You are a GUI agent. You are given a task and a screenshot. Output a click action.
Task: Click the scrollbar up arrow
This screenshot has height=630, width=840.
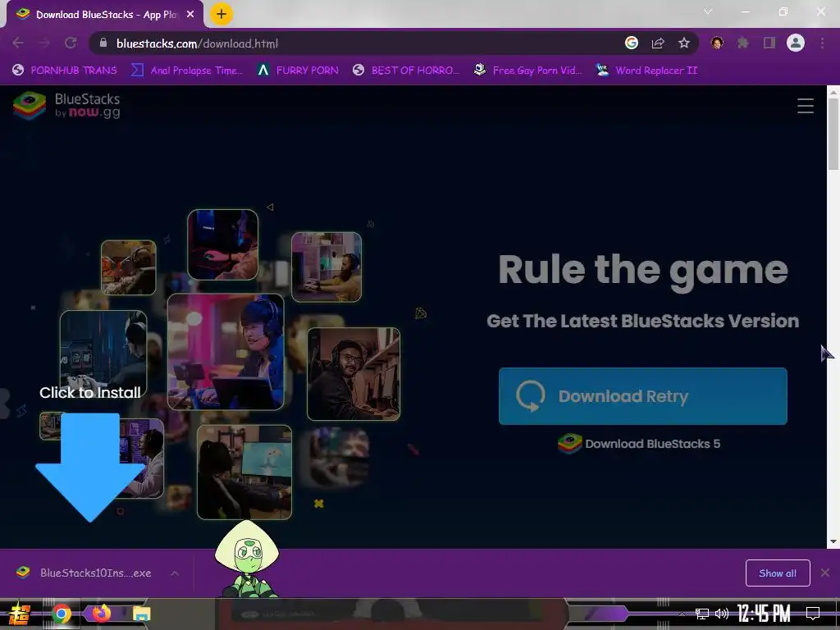[x=833, y=92]
